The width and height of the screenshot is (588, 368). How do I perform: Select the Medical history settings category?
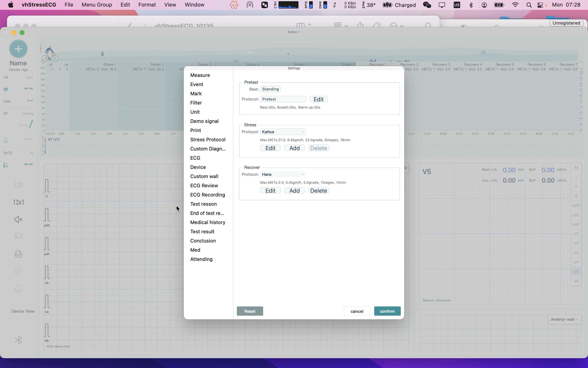[x=208, y=222]
